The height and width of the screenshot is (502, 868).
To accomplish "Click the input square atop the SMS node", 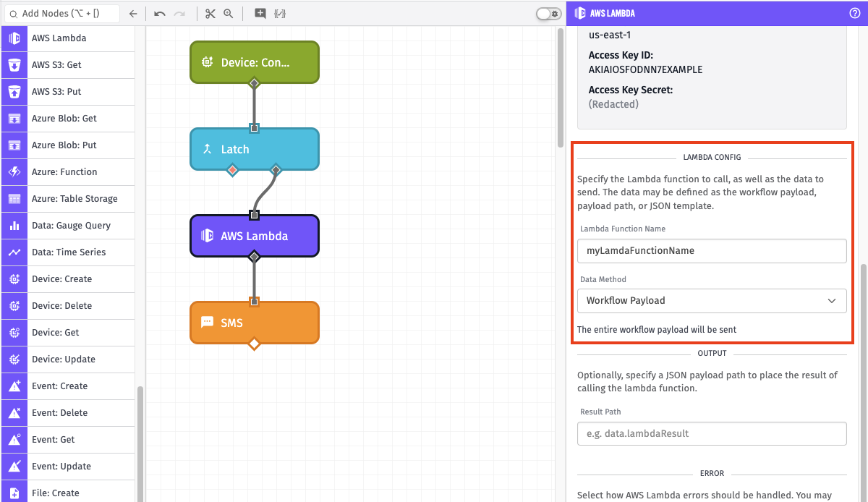I will (254, 302).
